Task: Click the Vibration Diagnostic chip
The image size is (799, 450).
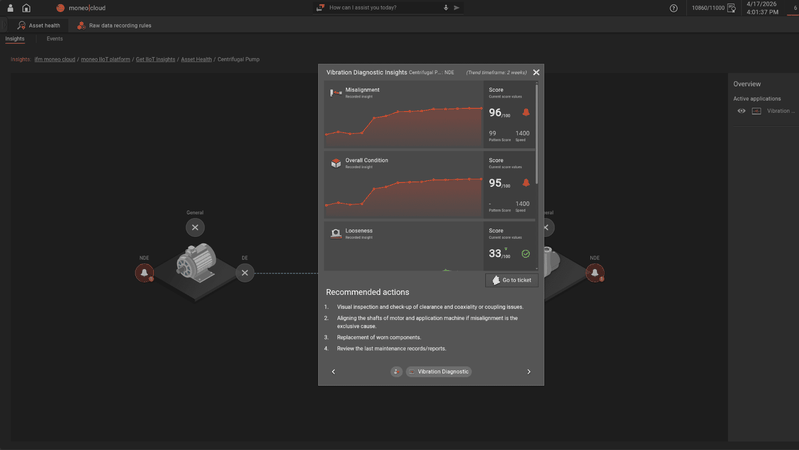Action: click(x=438, y=372)
